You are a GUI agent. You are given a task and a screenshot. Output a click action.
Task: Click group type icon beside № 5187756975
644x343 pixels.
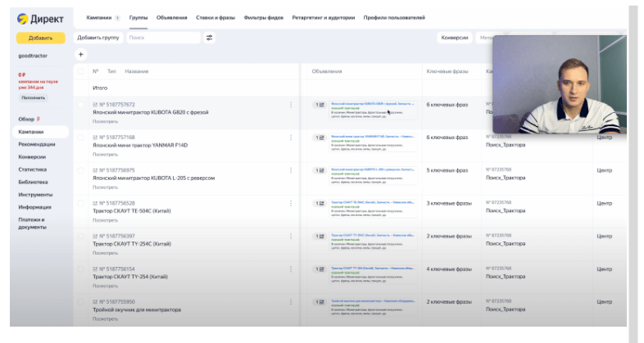coord(95,170)
